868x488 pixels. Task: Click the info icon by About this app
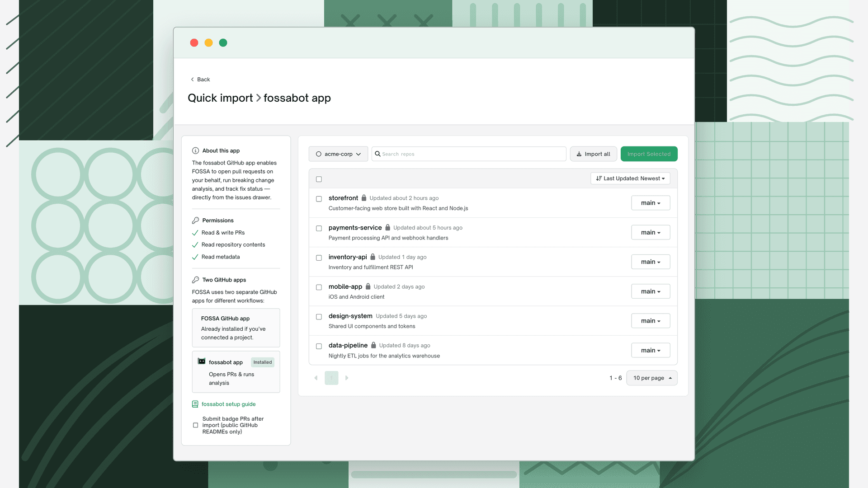point(195,150)
